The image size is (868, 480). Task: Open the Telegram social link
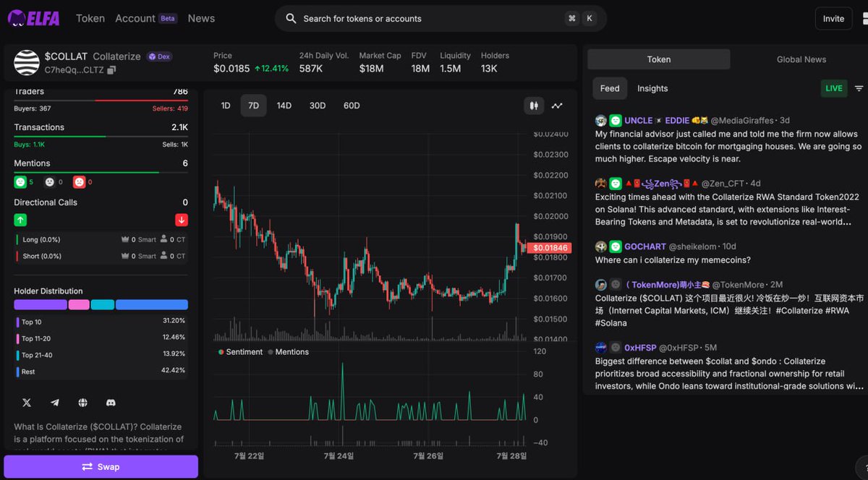coord(55,403)
